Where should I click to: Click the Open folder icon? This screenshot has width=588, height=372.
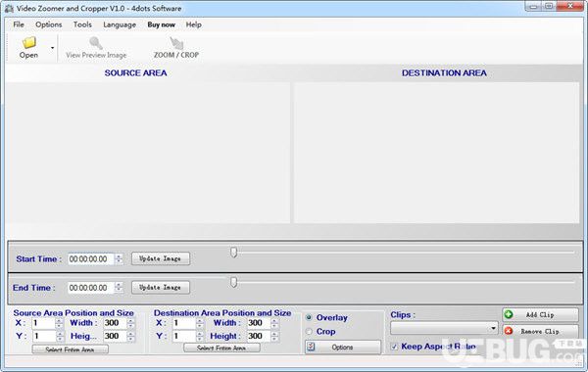(28, 43)
